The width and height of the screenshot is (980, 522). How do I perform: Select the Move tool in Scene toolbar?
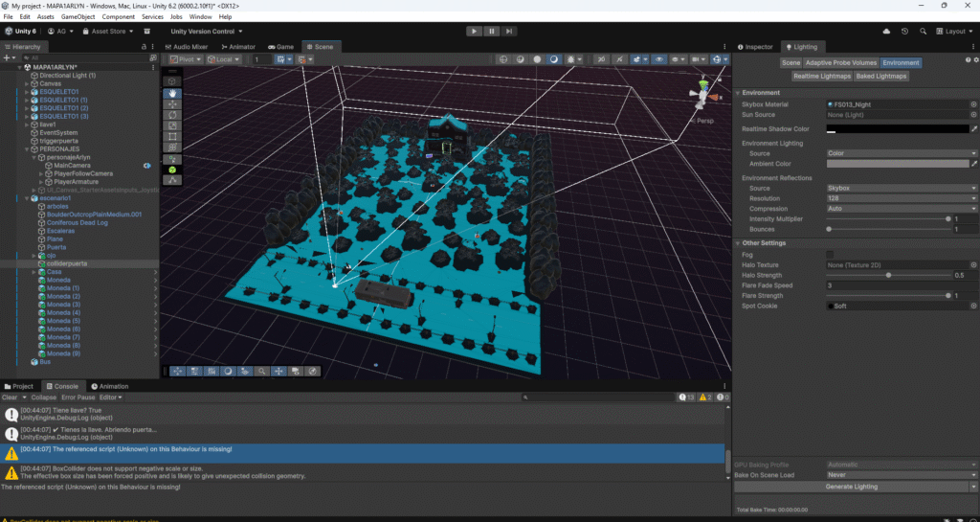pyautogui.click(x=172, y=104)
